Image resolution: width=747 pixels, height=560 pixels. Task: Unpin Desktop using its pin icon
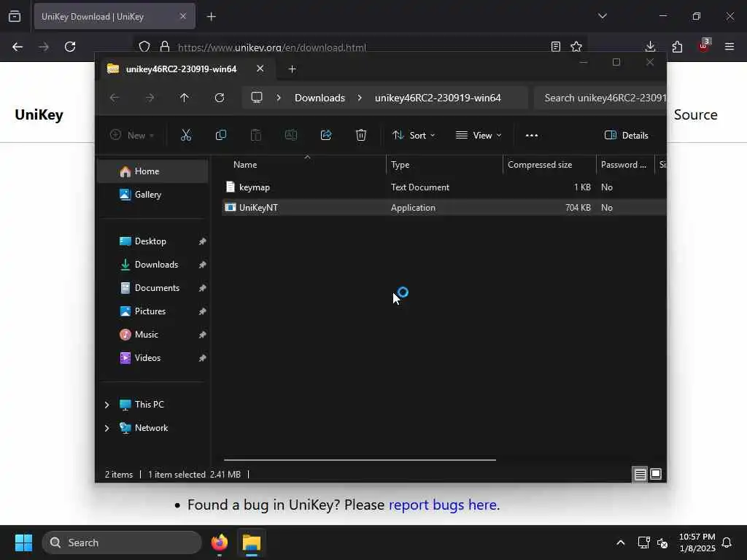coord(203,241)
